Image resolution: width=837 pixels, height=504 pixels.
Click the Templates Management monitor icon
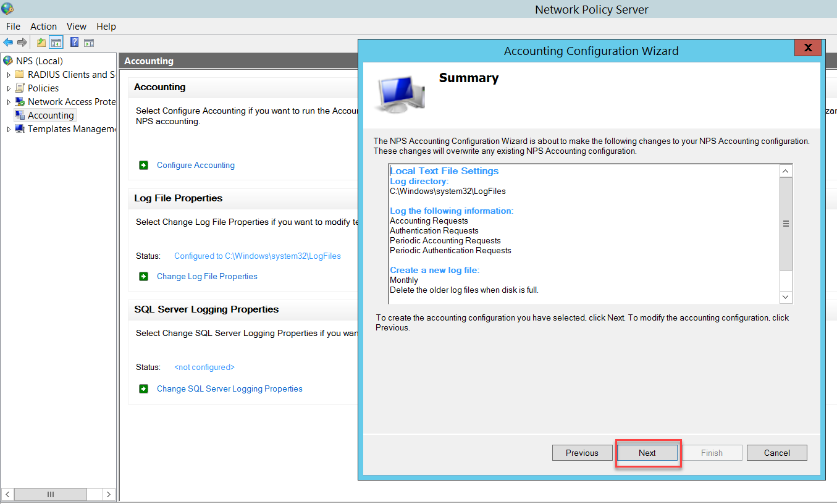click(x=20, y=128)
